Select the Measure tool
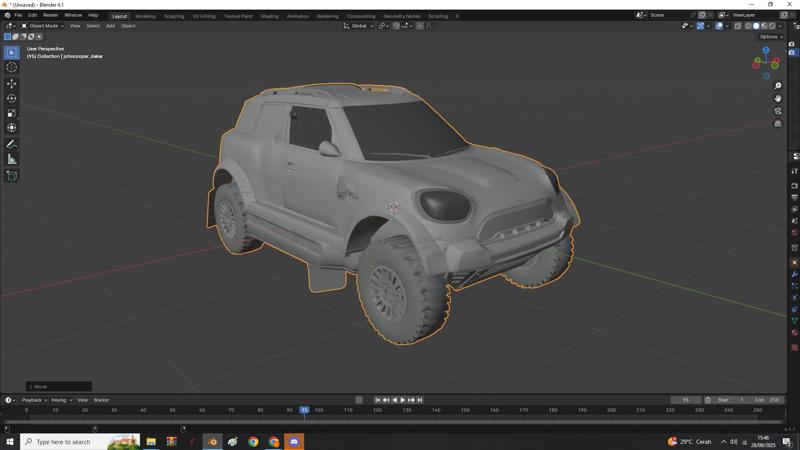800x450 pixels. pyautogui.click(x=11, y=159)
